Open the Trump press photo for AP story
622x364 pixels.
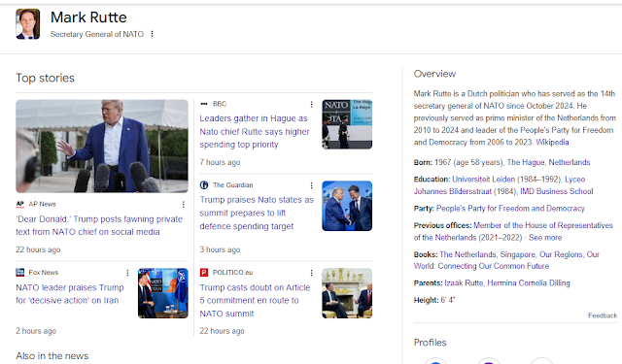coord(102,147)
